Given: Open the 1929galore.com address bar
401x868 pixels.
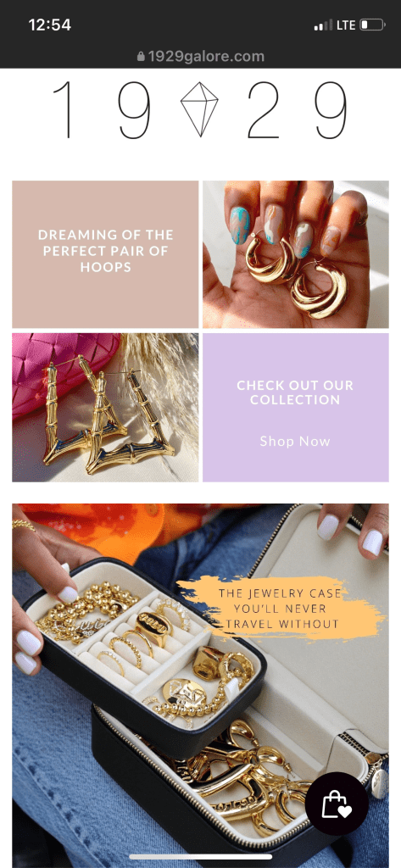Looking at the screenshot, I should [200, 57].
